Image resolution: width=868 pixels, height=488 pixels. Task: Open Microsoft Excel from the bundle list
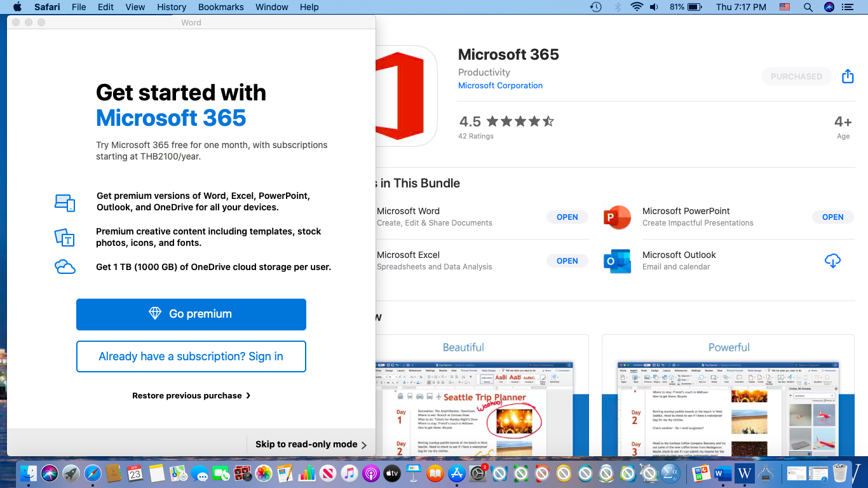pos(567,261)
